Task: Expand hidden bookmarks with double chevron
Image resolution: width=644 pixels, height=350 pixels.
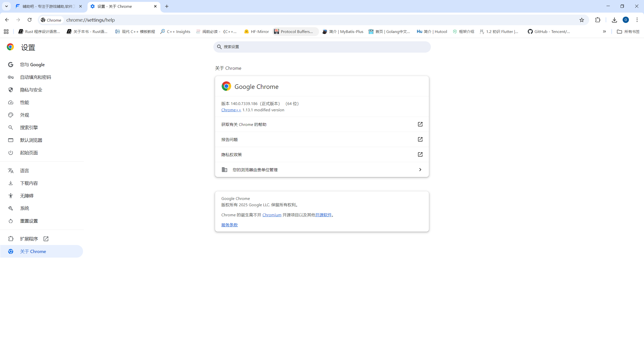Action: tap(604, 31)
